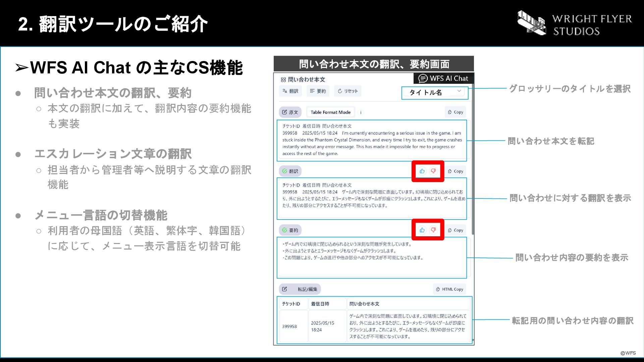Screen dimensions: 644x362
Task: Click the 要約 section label with the green check
Action: coord(290,230)
